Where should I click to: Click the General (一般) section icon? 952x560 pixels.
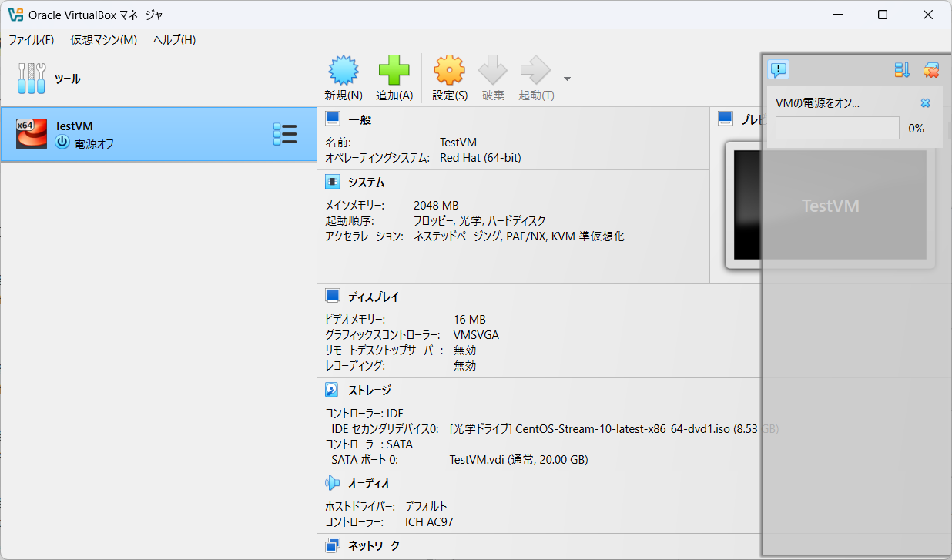[x=333, y=119]
